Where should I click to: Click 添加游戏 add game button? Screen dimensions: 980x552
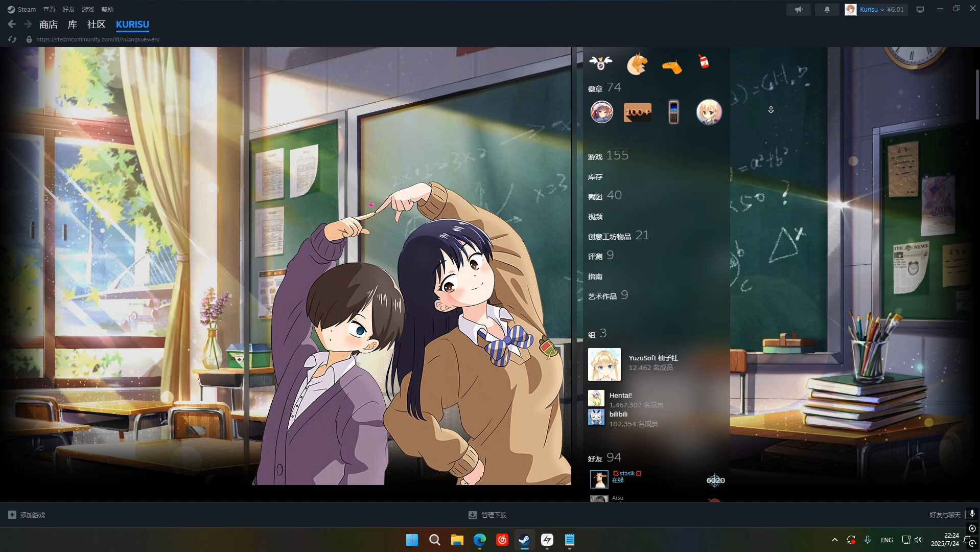tap(27, 515)
